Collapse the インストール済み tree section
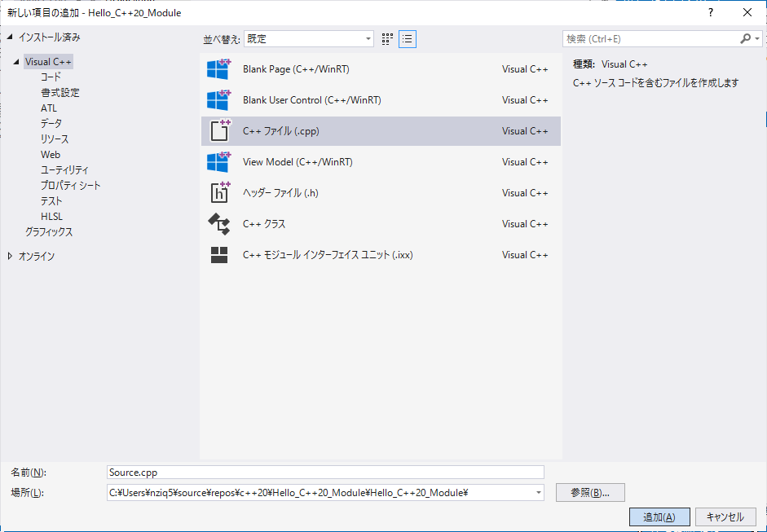This screenshot has height=532, width=767. [x=11, y=37]
